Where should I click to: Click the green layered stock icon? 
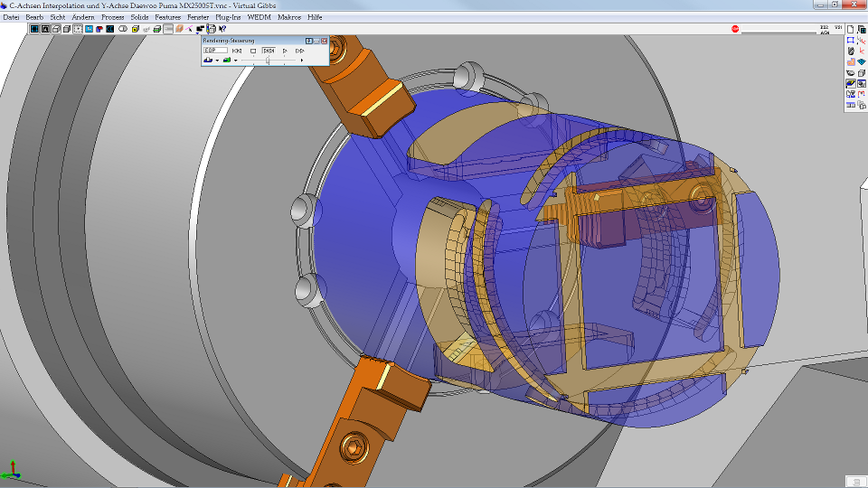click(x=156, y=29)
